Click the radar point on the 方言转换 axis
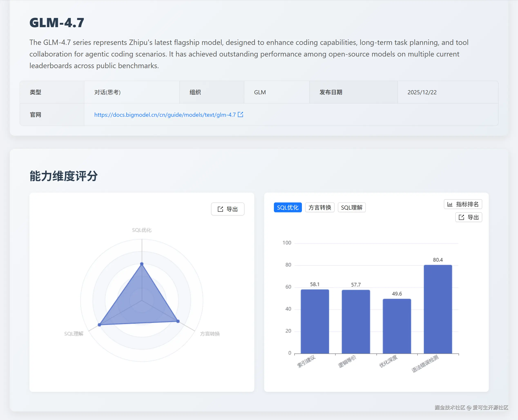This screenshot has width=518, height=420. pyautogui.click(x=178, y=321)
